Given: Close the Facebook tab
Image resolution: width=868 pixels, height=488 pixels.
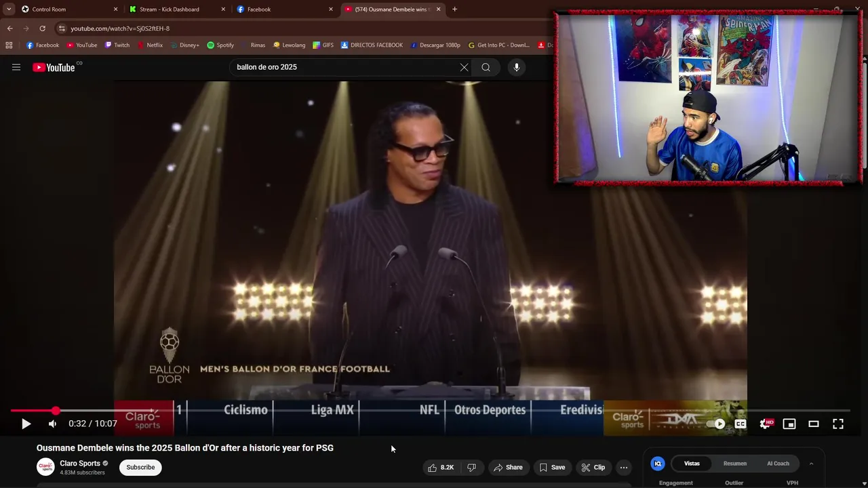Looking at the screenshot, I should click(x=331, y=9).
